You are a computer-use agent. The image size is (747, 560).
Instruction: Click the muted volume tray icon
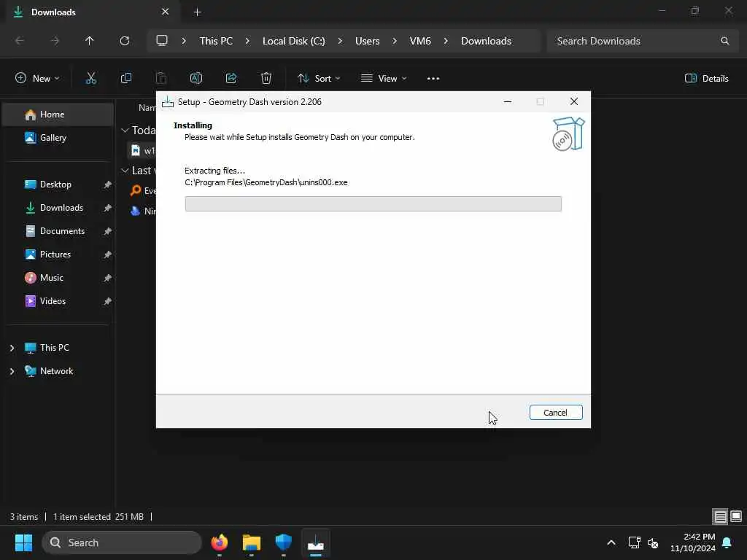(x=653, y=542)
